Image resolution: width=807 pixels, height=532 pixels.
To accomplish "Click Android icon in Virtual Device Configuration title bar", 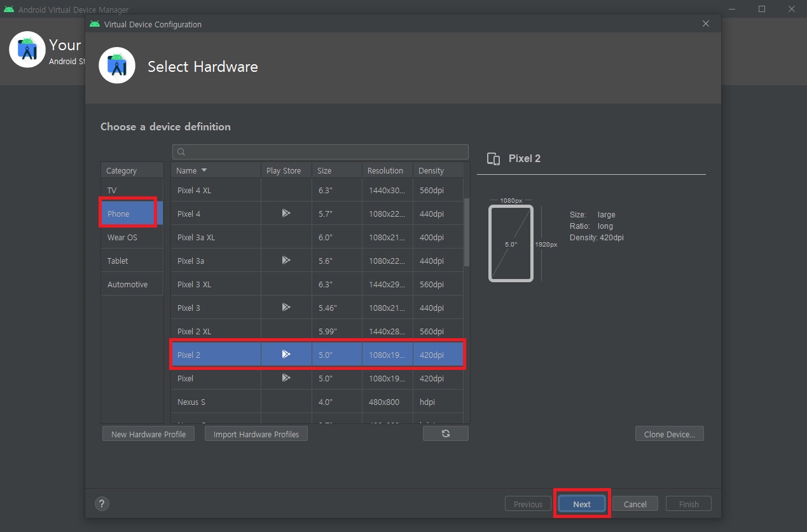I will point(95,24).
